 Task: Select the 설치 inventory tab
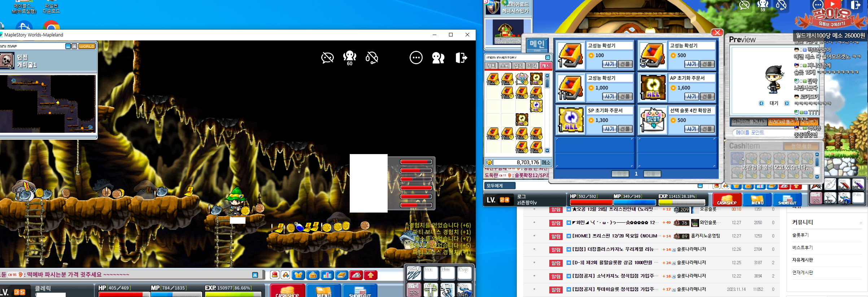pos(519,66)
